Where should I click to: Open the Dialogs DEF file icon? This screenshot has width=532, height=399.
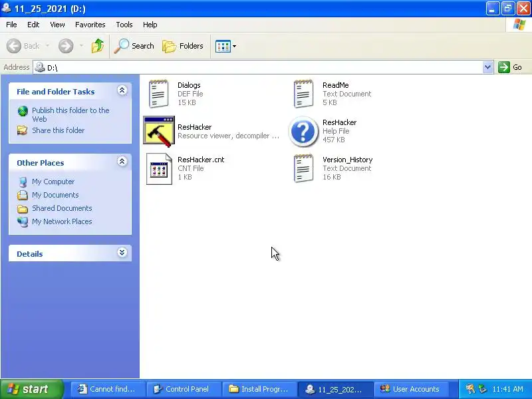click(158, 94)
